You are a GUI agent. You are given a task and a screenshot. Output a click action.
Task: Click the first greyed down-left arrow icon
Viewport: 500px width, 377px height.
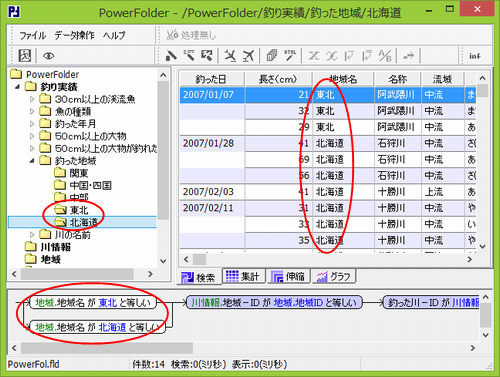349,56
